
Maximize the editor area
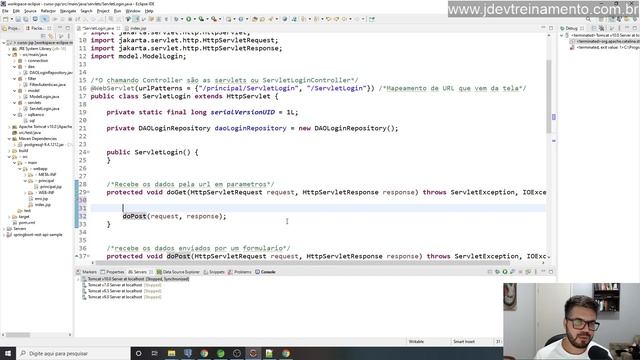point(551,28)
